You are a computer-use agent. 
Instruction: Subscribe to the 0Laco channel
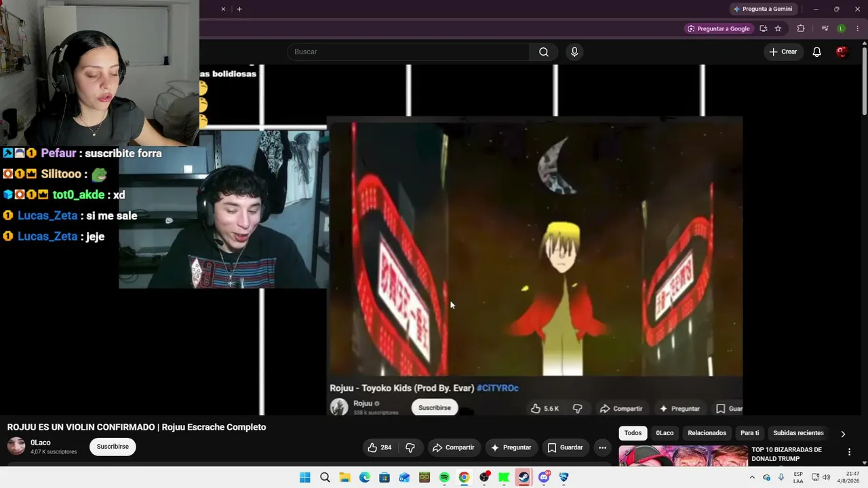(x=113, y=447)
